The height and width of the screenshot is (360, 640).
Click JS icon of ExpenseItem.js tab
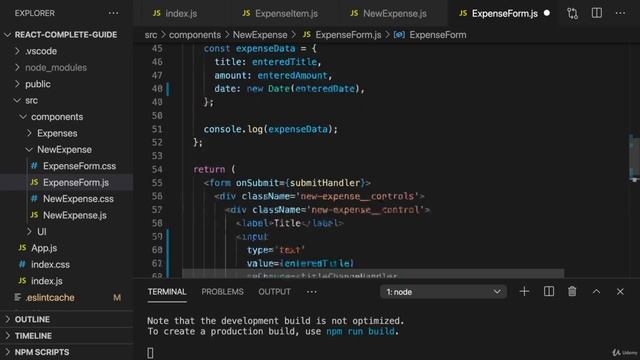pos(246,13)
